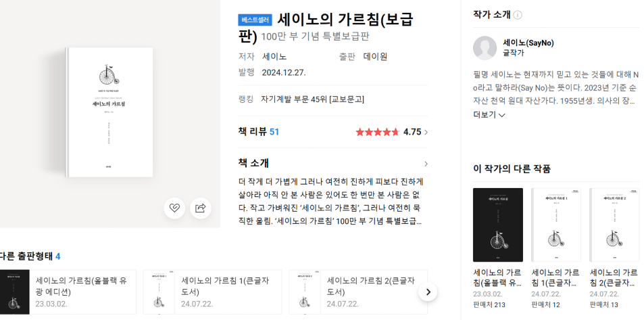Click the book description paragraph
The width and height of the screenshot is (644, 320).
(331, 202)
